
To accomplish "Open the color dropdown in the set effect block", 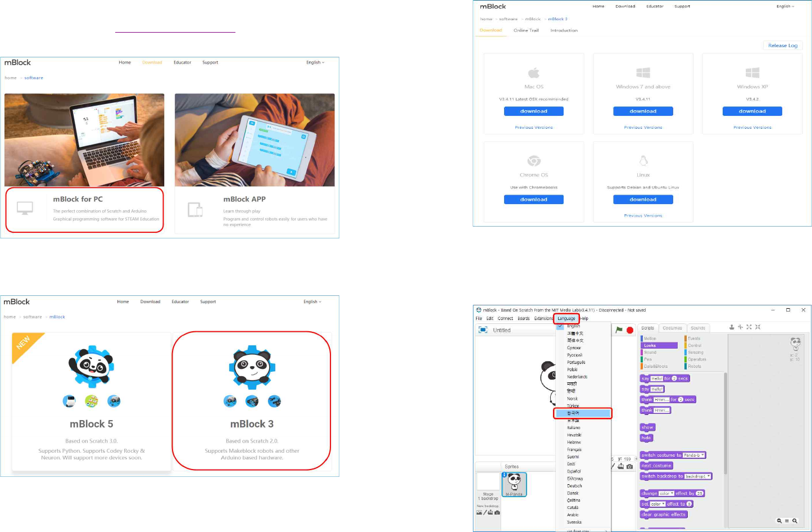I will pos(658,504).
